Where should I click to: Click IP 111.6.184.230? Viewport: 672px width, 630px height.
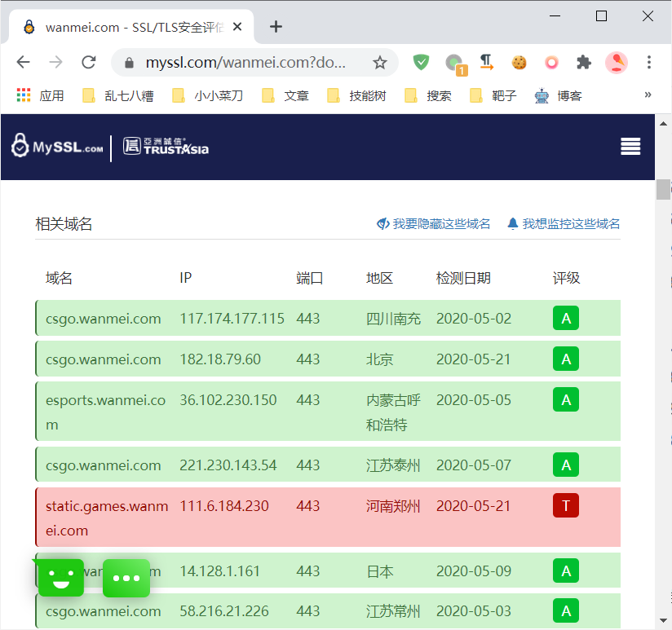(x=224, y=506)
